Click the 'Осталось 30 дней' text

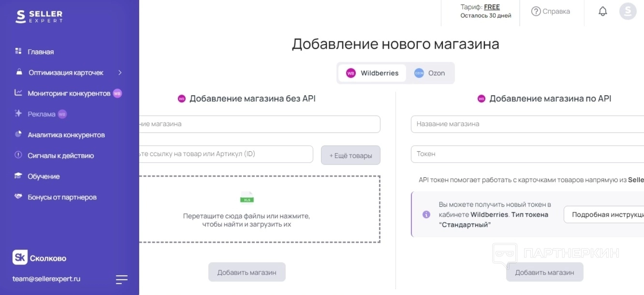[485, 15]
